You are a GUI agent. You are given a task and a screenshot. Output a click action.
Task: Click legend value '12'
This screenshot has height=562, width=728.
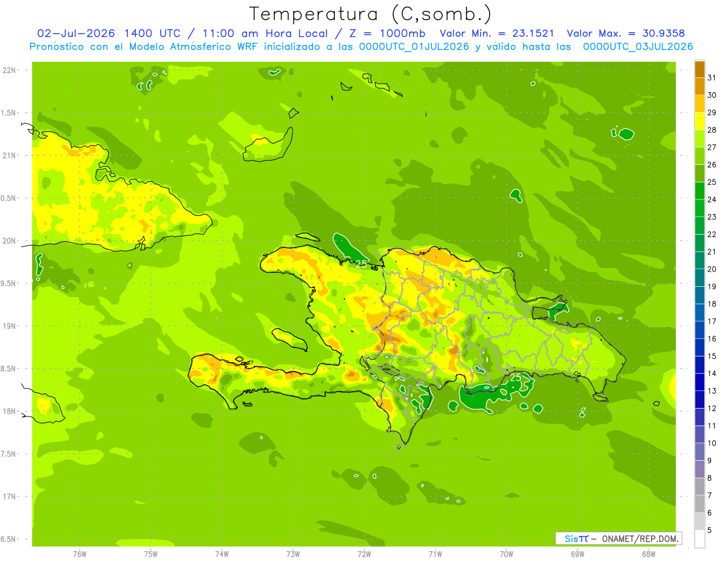[x=712, y=409]
